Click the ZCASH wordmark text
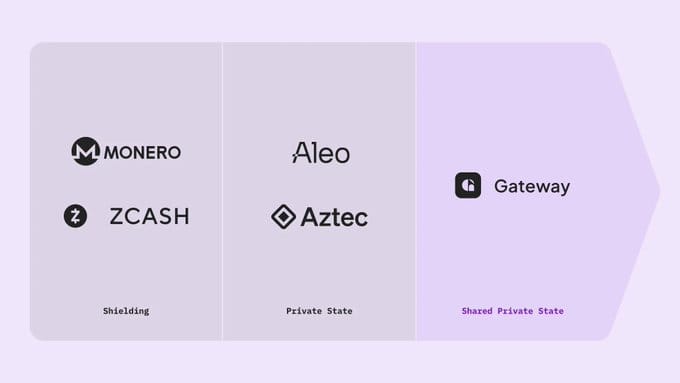 150,216
